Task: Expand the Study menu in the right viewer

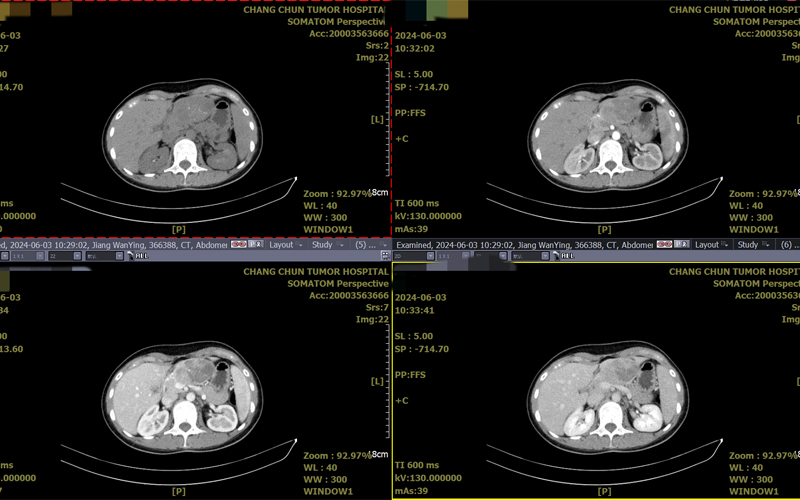Action: [750, 244]
